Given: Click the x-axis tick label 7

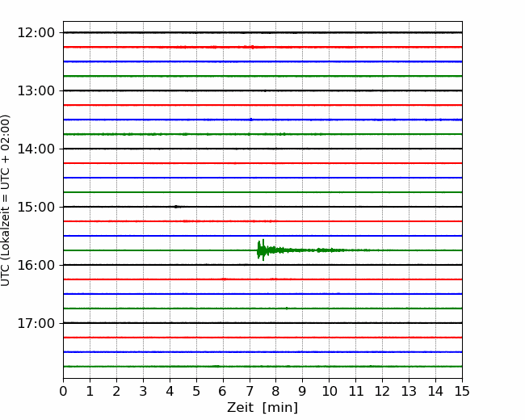Looking at the screenshot, I should 250,391.
